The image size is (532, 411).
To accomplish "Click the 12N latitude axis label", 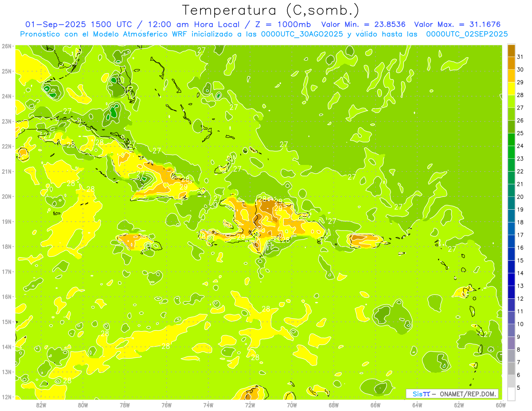I will click(x=7, y=397).
